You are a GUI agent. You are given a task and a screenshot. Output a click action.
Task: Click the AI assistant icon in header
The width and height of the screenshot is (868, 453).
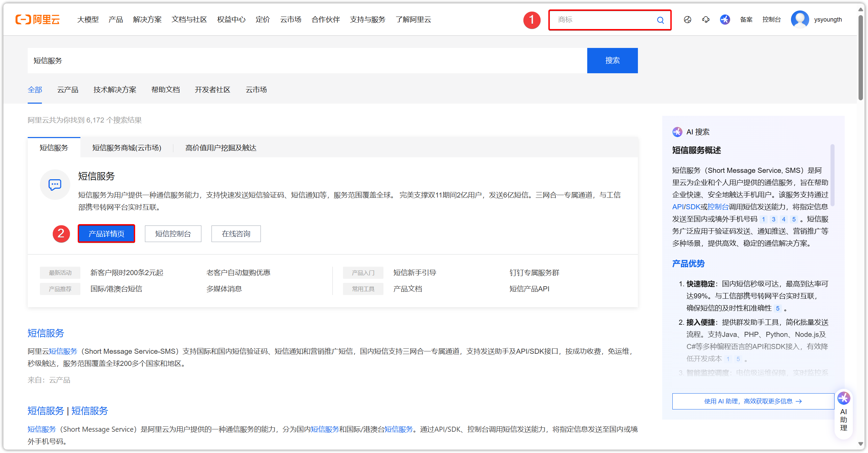pyautogui.click(x=725, y=20)
